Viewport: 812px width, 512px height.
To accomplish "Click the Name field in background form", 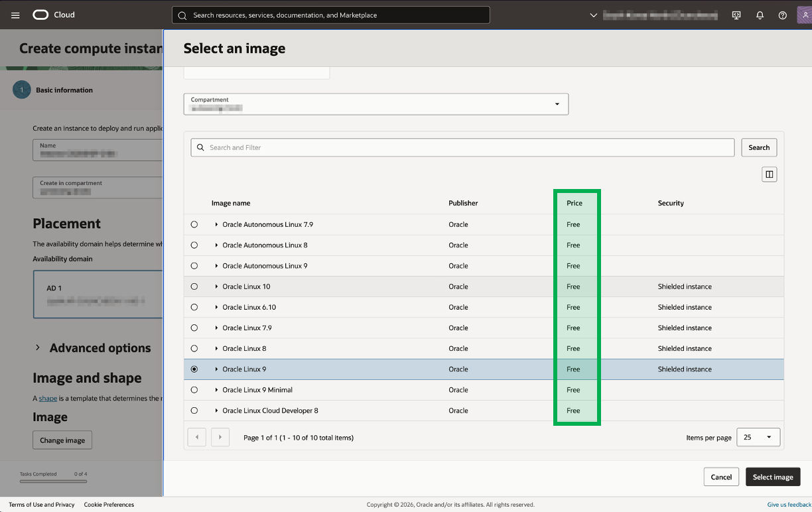I will 98,150.
